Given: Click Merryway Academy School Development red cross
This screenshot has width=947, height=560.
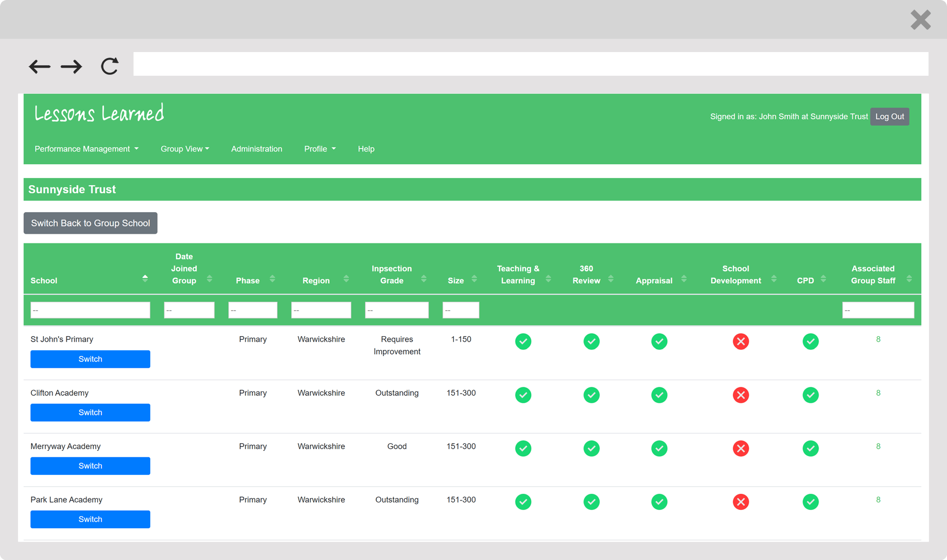Looking at the screenshot, I should (x=741, y=448).
